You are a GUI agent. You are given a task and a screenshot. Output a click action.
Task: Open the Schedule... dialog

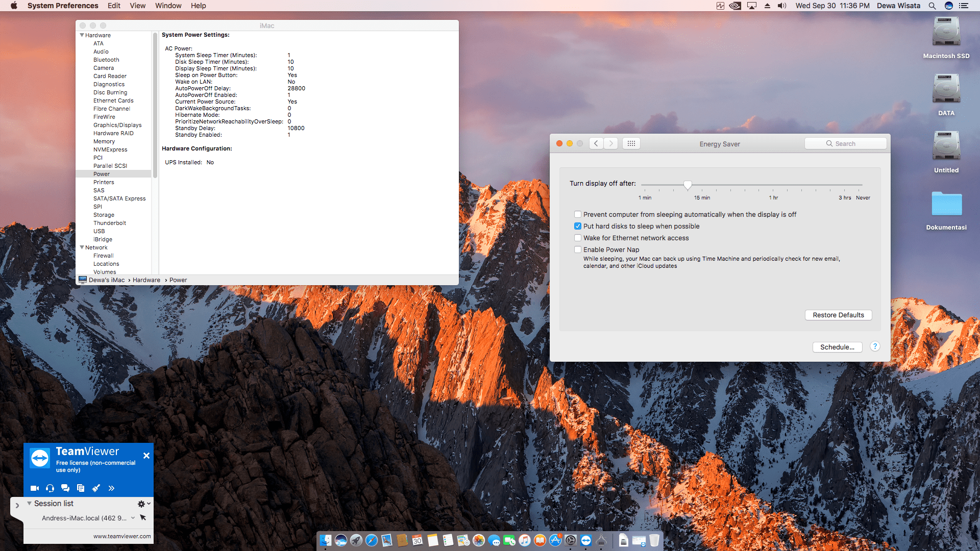point(837,347)
